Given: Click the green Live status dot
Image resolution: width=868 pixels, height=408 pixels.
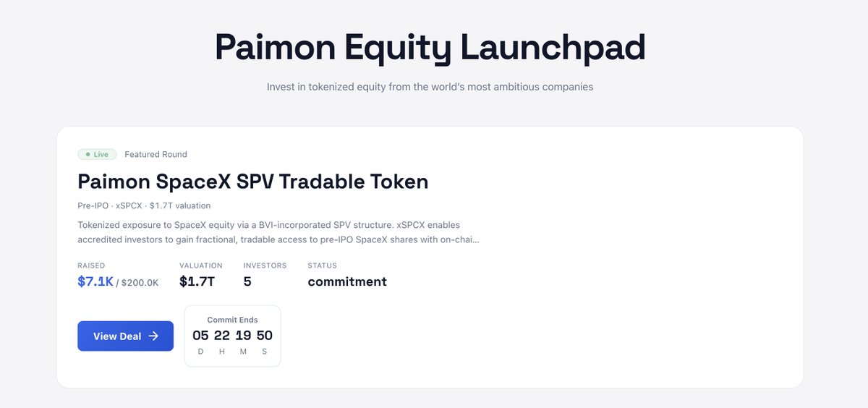Looking at the screenshot, I should (x=88, y=155).
